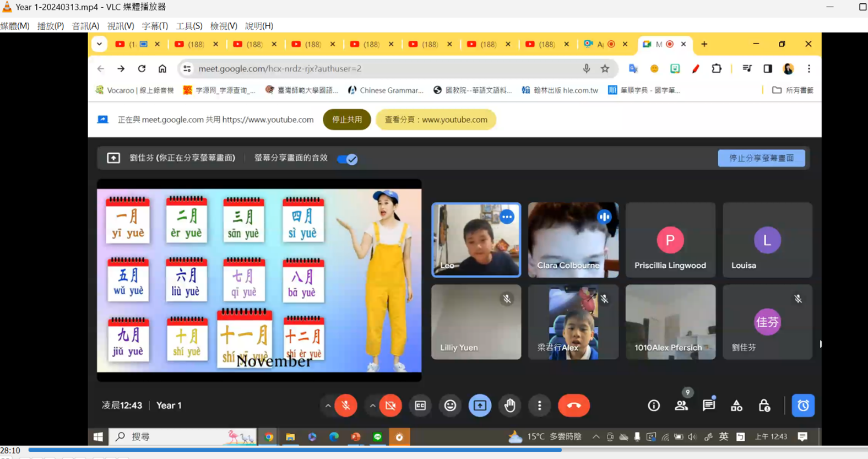Select the Lilliy Yuen participant tile
The image size is (868, 459).
476,322
